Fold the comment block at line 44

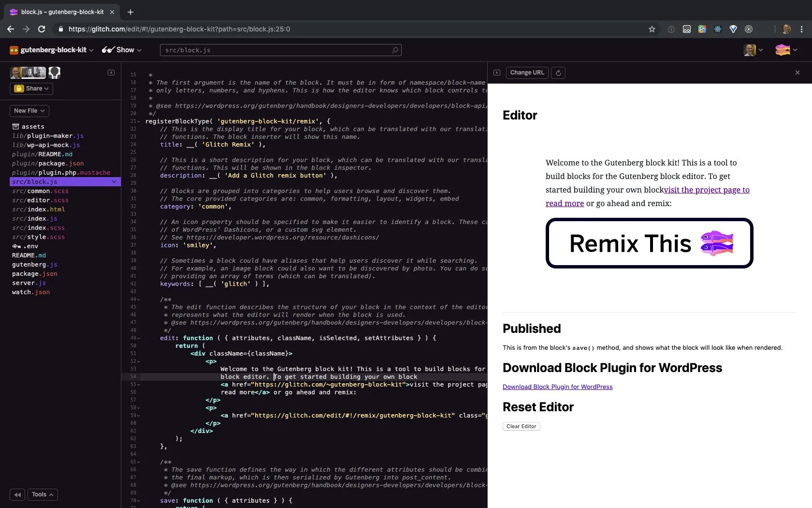click(x=139, y=299)
